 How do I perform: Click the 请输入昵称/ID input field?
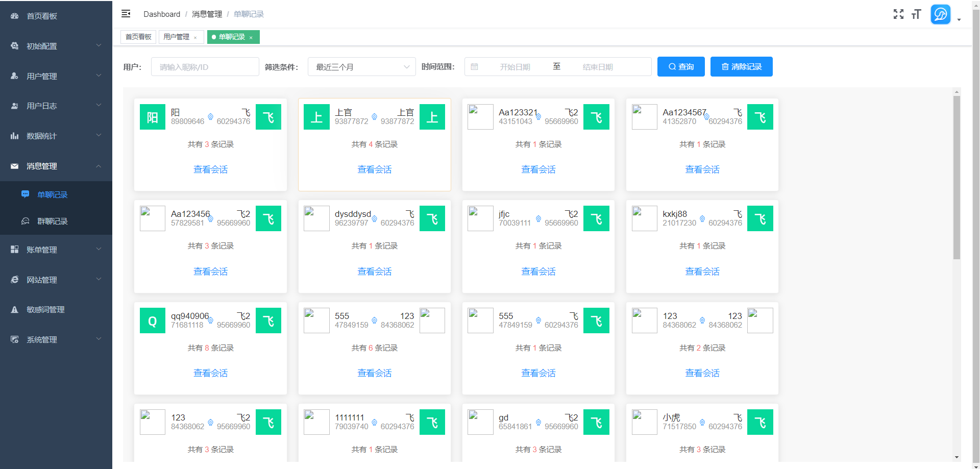pos(205,66)
